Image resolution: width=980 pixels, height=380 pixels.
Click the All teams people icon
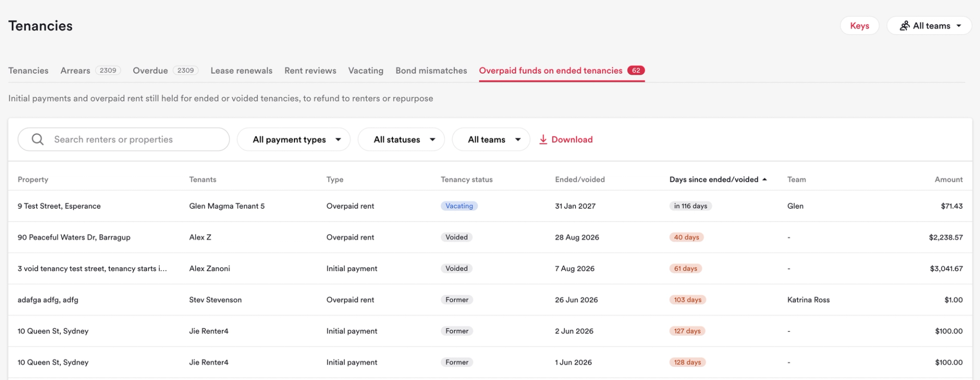pyautogui.click(x=904, y=26)
